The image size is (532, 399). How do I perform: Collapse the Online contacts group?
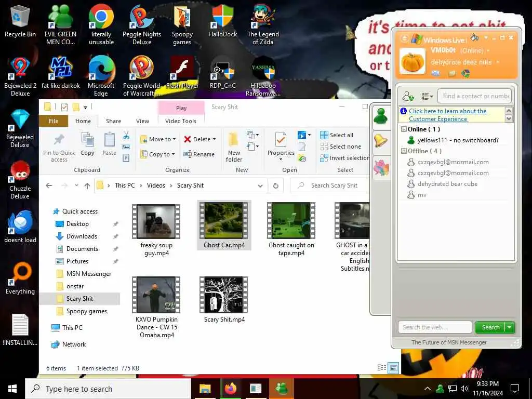(404, 129)
